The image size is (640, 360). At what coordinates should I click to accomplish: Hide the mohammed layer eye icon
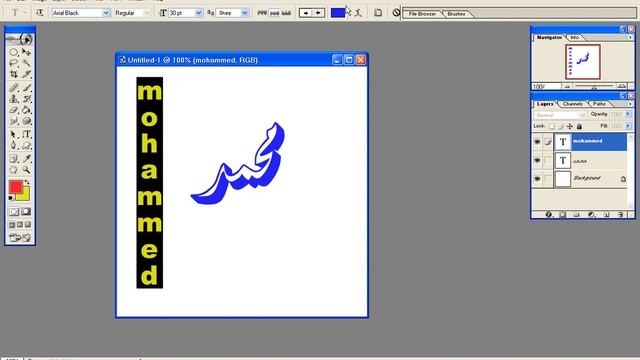[537, 142]
